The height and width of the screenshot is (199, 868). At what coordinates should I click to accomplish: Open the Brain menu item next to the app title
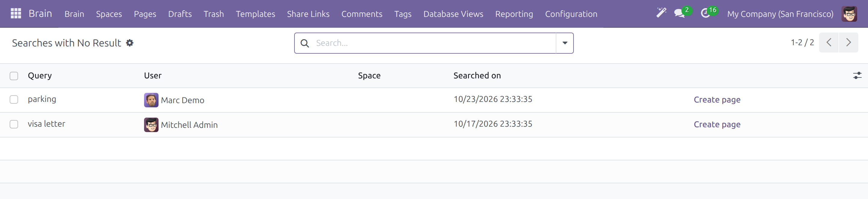74,14
